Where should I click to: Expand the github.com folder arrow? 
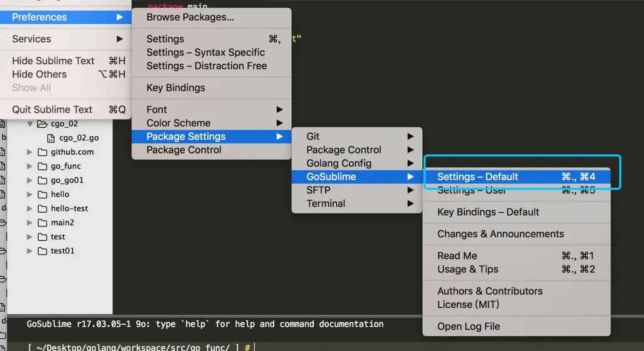tap(29, 152)
